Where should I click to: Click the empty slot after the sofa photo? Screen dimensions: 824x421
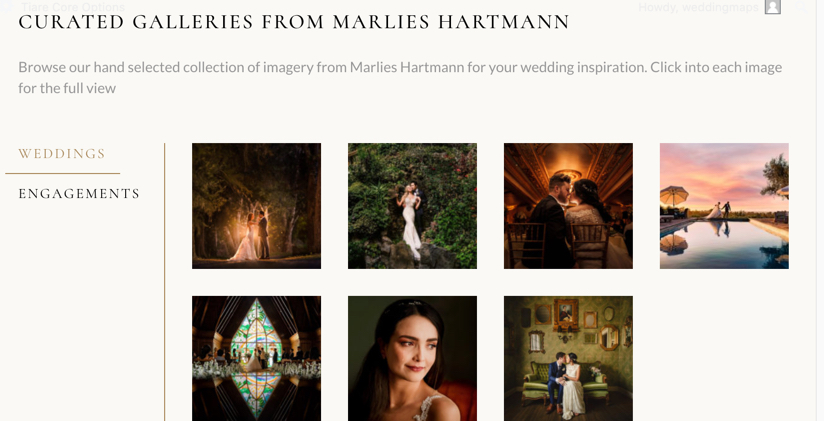724,358
